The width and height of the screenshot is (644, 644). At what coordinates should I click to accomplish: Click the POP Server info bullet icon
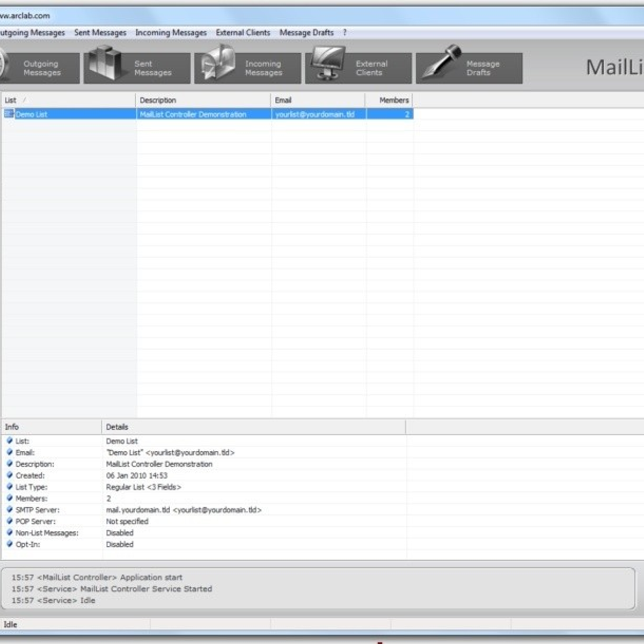pyautogui.click(x=9, y=521)
